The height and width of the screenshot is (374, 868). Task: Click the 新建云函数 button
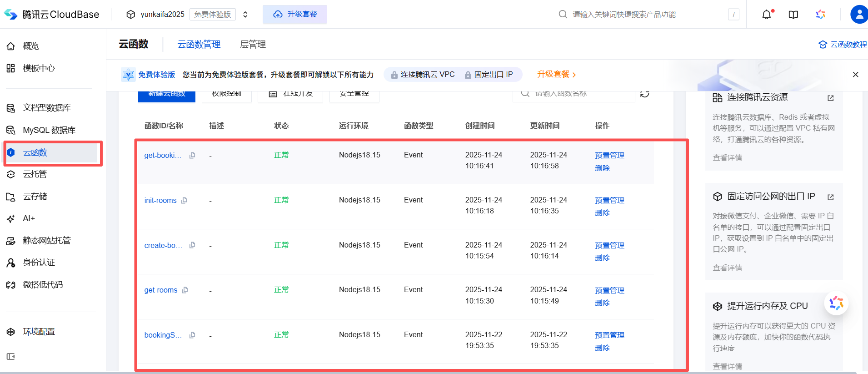point(167,96)
